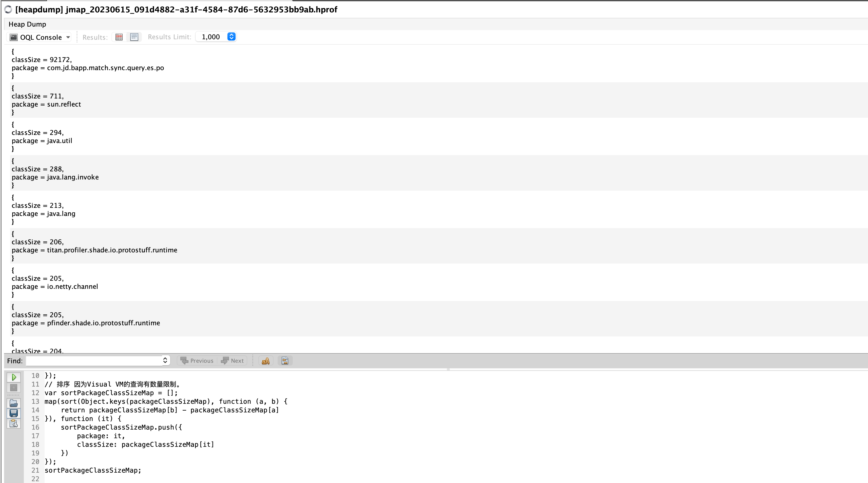Image resolution: width=868 pixels, height=483 pixels.
Task: Open the script properties clipboard icon in the editor sidebar
Action: pyautogui.click(x=14, y=423)
